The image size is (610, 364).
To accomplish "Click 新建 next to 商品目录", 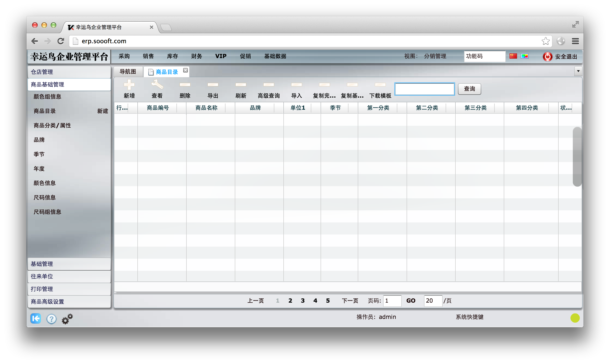I will pyautogui.click(x=103, y=111).
